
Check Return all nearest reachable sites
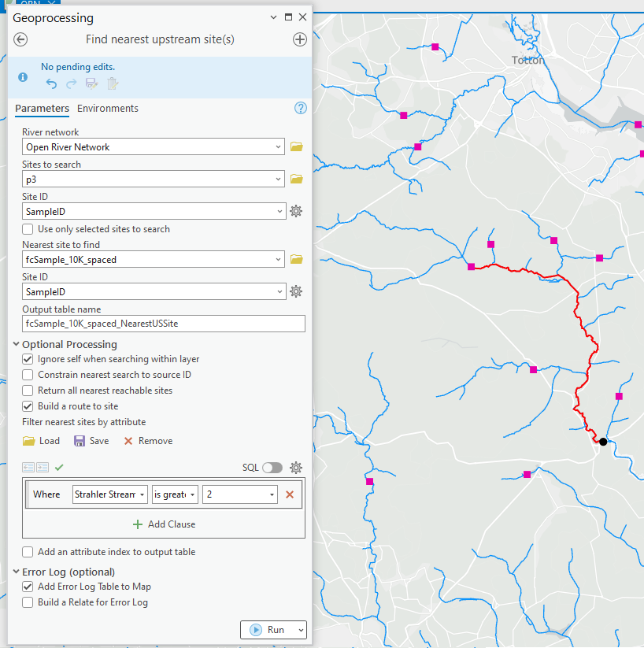(28, 391)
